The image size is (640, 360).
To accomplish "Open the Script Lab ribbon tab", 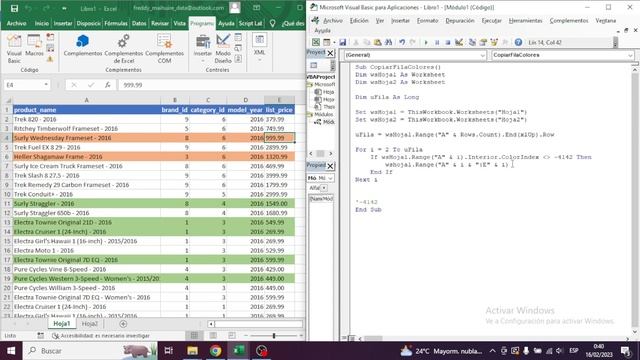I will coord(250,24).
